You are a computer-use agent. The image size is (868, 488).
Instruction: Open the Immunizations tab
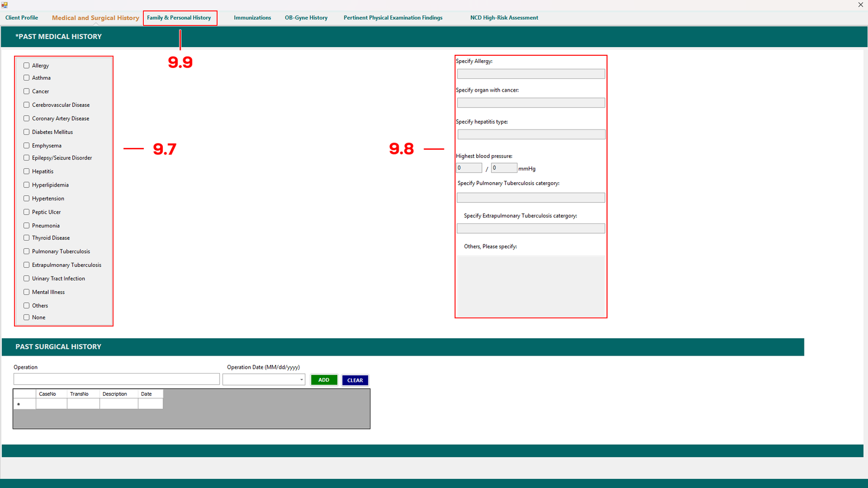[252, 18]
